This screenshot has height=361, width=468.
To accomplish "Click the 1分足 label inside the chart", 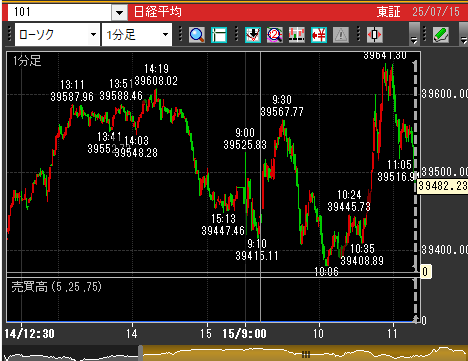I will tap(27, 61).
